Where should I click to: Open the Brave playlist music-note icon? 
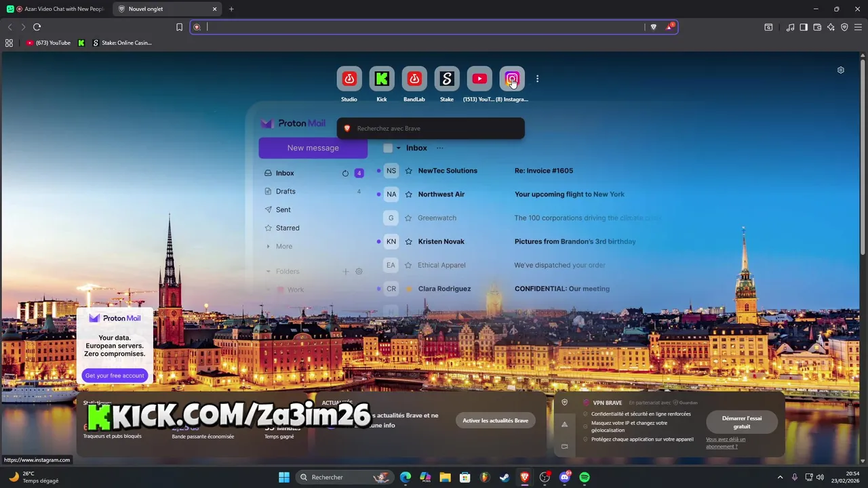click(x=790, y=27)
